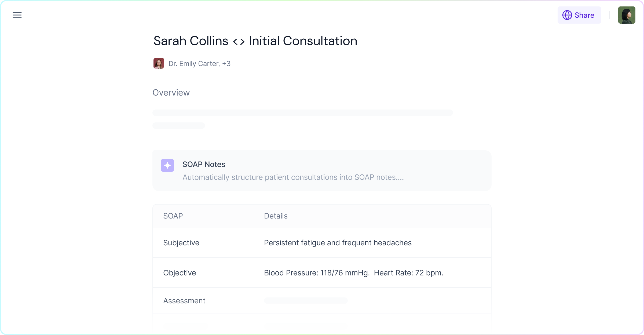Click the globe icon in Share
The width and height of the screenshot is (644, 335).
(567, 15)
